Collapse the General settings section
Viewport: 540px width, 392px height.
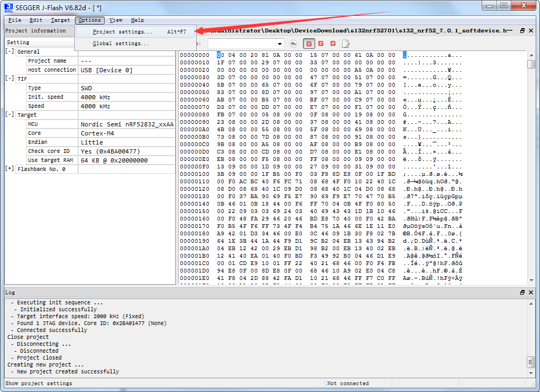[x=8, y=52]
